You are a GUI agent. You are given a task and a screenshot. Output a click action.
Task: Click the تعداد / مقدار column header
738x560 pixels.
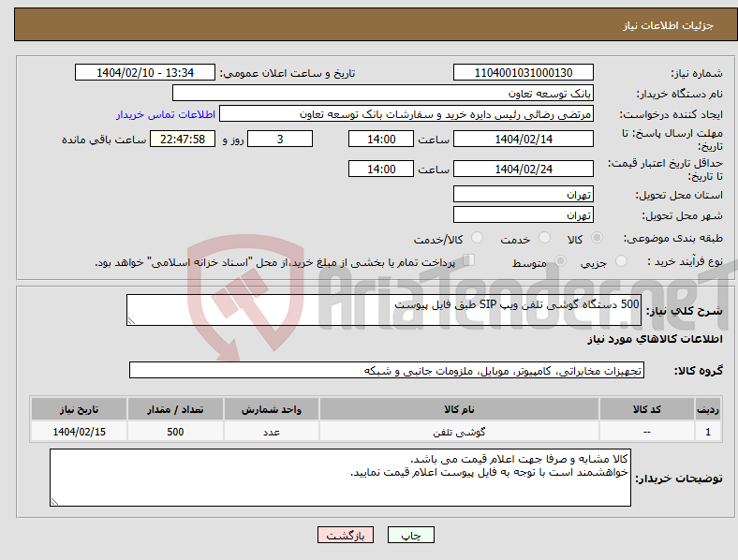click(175, 409)
